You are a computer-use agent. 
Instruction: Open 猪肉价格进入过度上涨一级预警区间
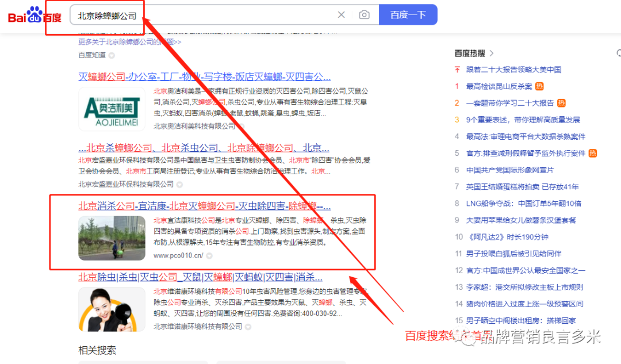524,304
